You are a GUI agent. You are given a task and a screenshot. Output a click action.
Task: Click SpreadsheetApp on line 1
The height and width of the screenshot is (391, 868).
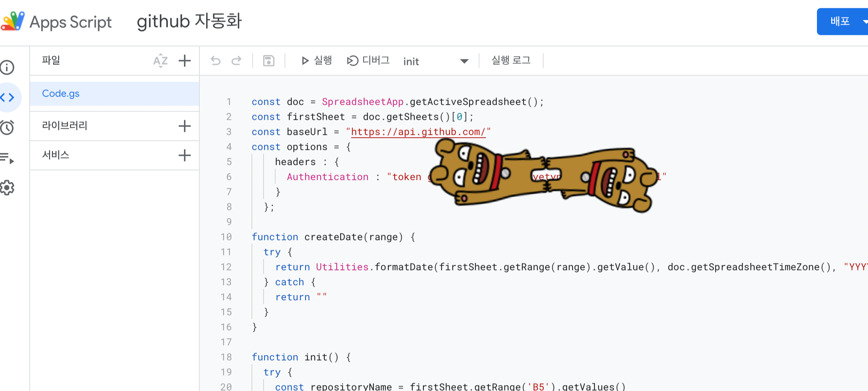click(363, 102)
